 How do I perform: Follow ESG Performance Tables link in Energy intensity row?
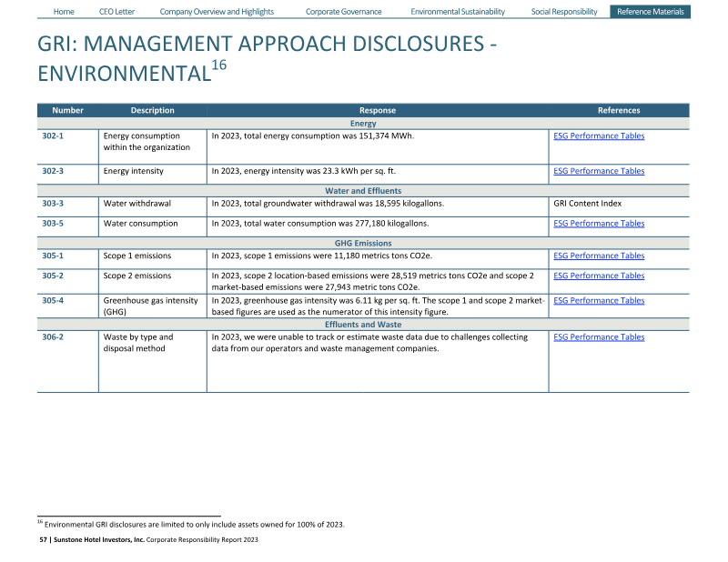[x=598, y=171]
